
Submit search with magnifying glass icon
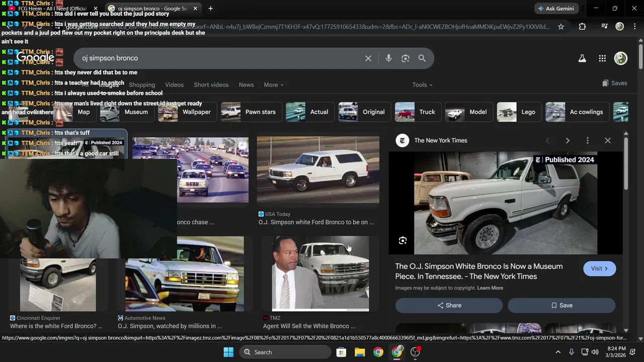pyautogui.click(x=422, y=58)
